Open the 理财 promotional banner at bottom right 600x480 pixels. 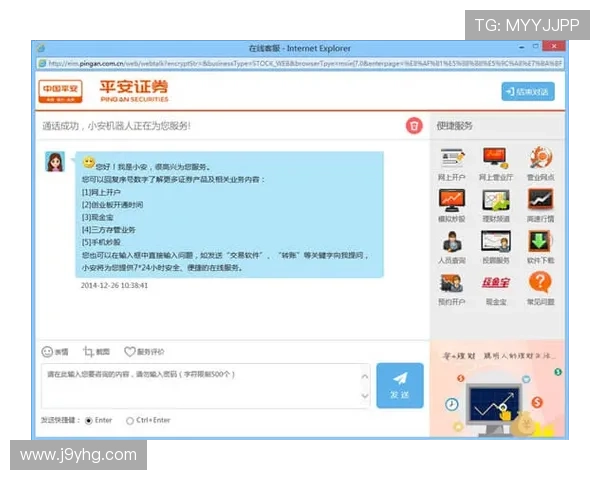pos(497,389)
